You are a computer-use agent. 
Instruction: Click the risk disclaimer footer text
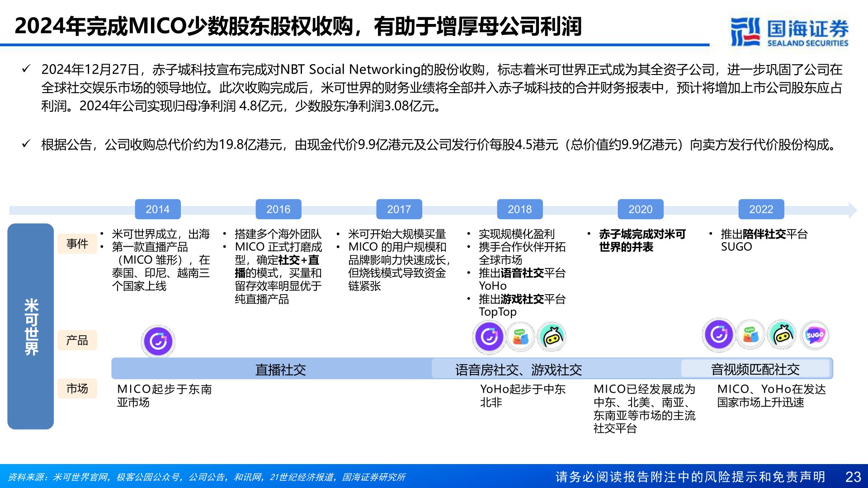coord(690,477)
